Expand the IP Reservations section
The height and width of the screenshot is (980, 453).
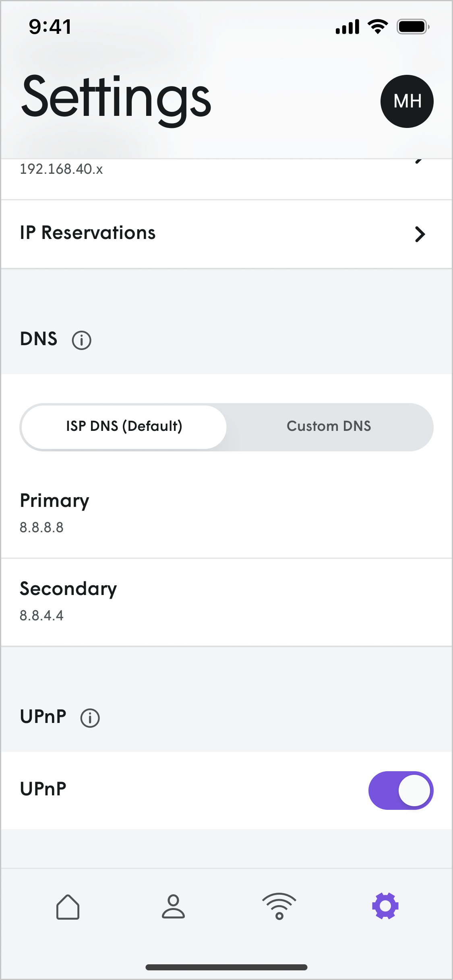point(226,233)
